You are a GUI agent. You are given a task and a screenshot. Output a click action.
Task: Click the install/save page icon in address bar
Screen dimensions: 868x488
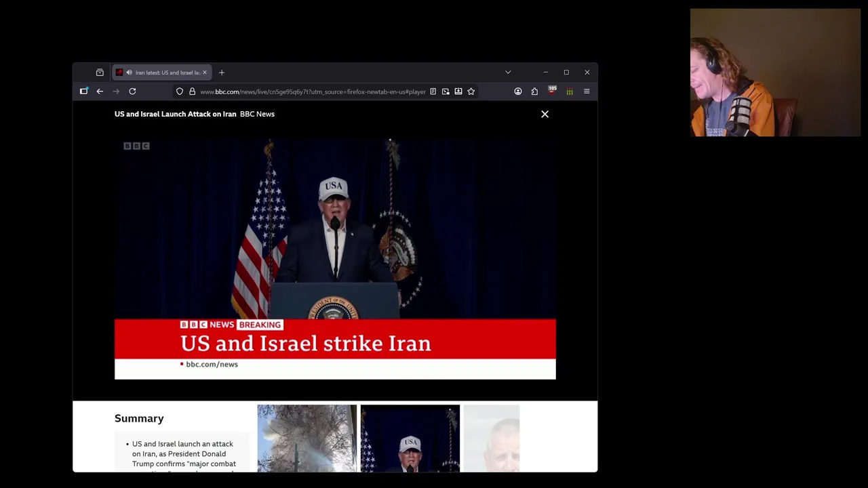click(x=458, y=91)
